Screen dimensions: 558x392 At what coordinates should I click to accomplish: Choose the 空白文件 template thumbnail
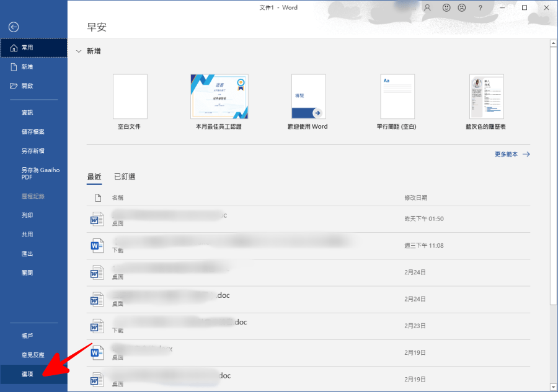[130, 97]
